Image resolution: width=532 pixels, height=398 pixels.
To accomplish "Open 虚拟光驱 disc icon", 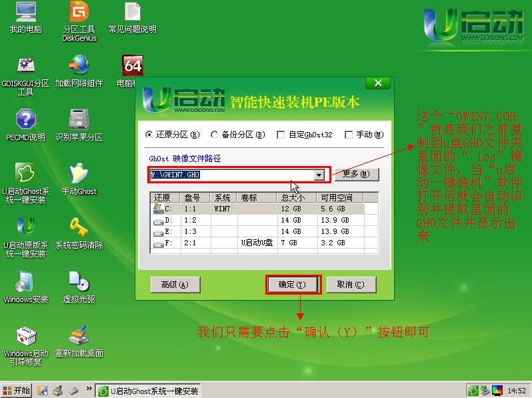I will 79,287.
